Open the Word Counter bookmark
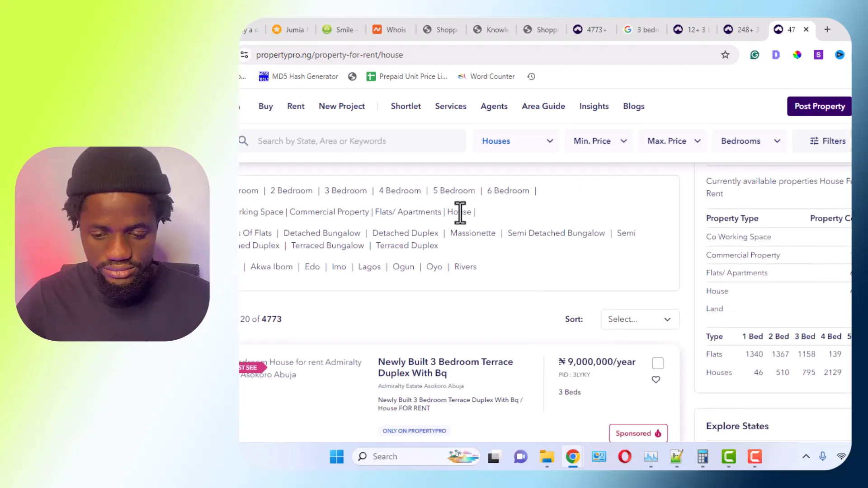This screenshot has width=868, height=488. tap(486, 76)
